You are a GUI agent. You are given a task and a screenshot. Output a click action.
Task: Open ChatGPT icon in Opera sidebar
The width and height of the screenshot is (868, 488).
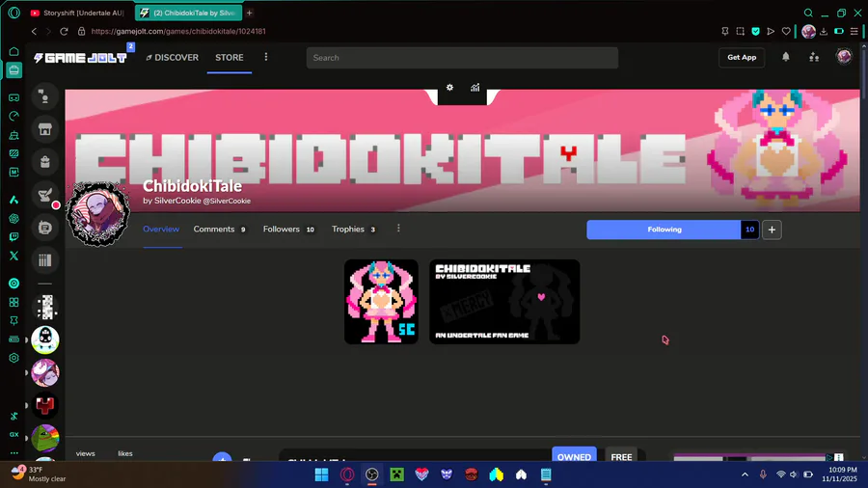pyautogui.click(x=14, y=219)
